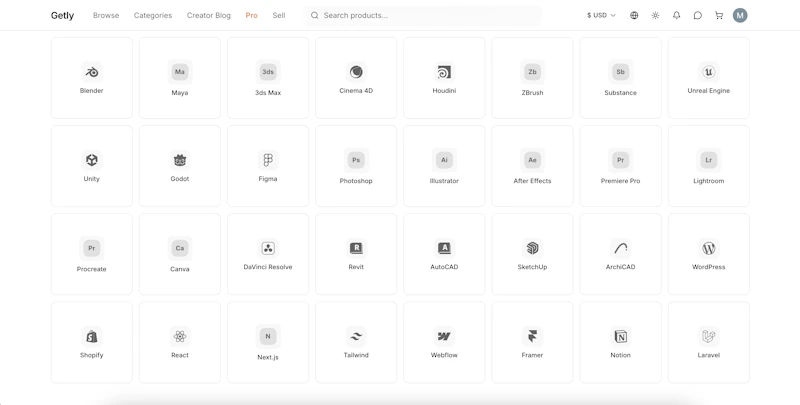Open the ZBrush tile
Image resolution: width=800 pixels, height=405 pixels.
[x=532, y=78]
